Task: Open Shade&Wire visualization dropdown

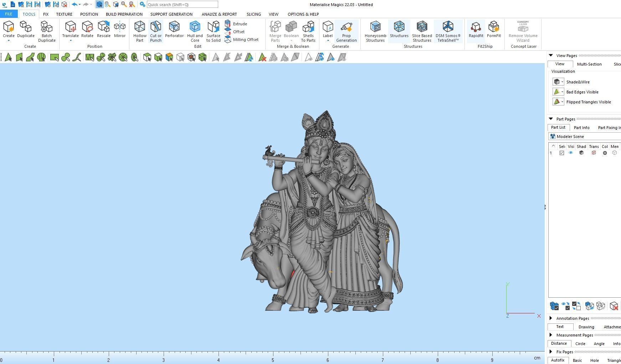Action: [x=562, y=82]
